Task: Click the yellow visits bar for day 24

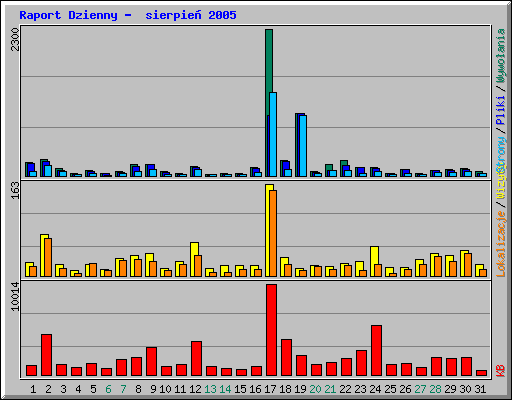Action: tap(374, 261)
